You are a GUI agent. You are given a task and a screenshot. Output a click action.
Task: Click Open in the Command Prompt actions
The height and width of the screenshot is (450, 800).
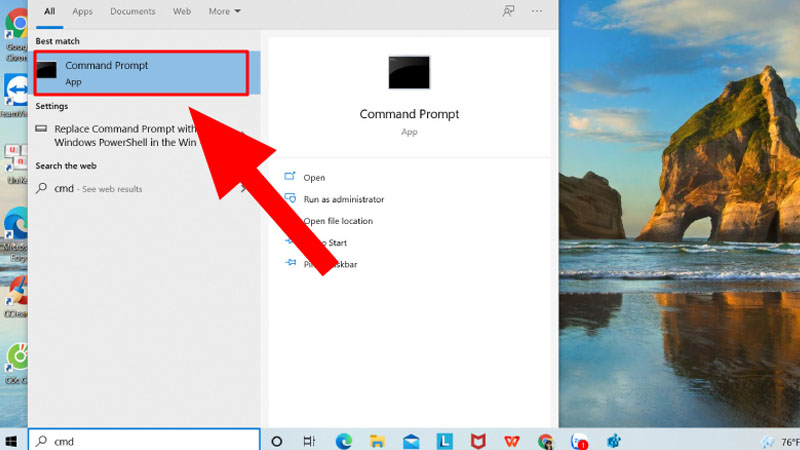click(x=314, y=178)
